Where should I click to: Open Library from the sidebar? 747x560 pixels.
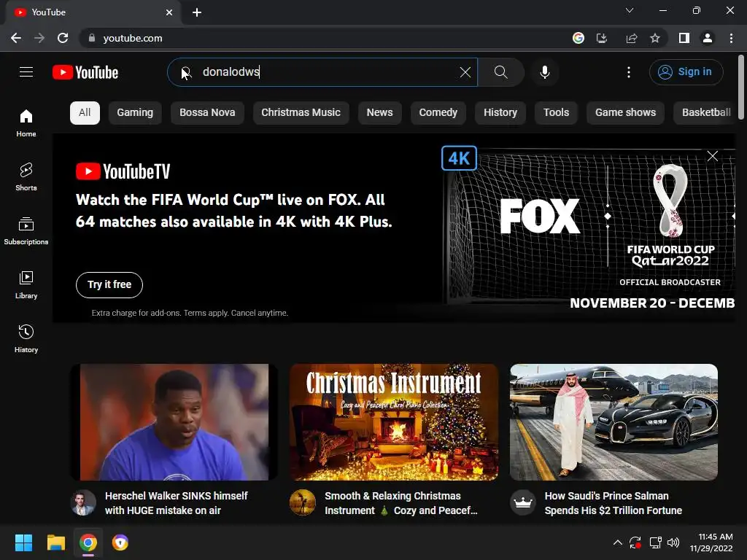pos(26,285)
